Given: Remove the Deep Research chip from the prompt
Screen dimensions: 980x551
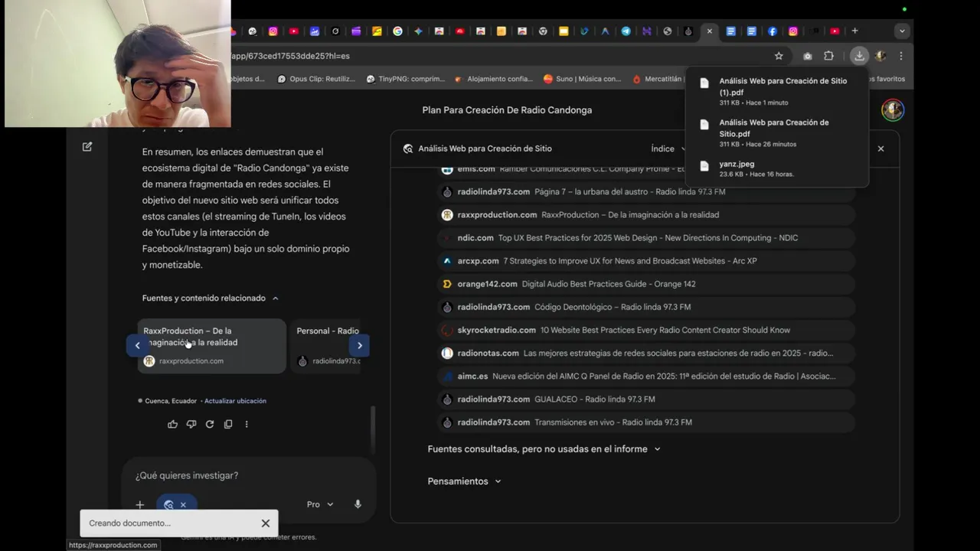Looking at the screenshot, I should point(183,504).
